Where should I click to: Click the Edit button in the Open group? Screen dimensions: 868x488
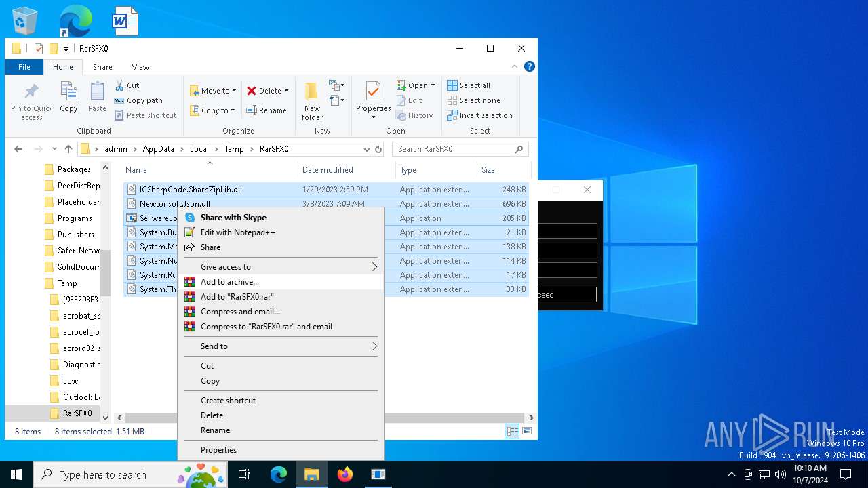click(x=410, y=100)
